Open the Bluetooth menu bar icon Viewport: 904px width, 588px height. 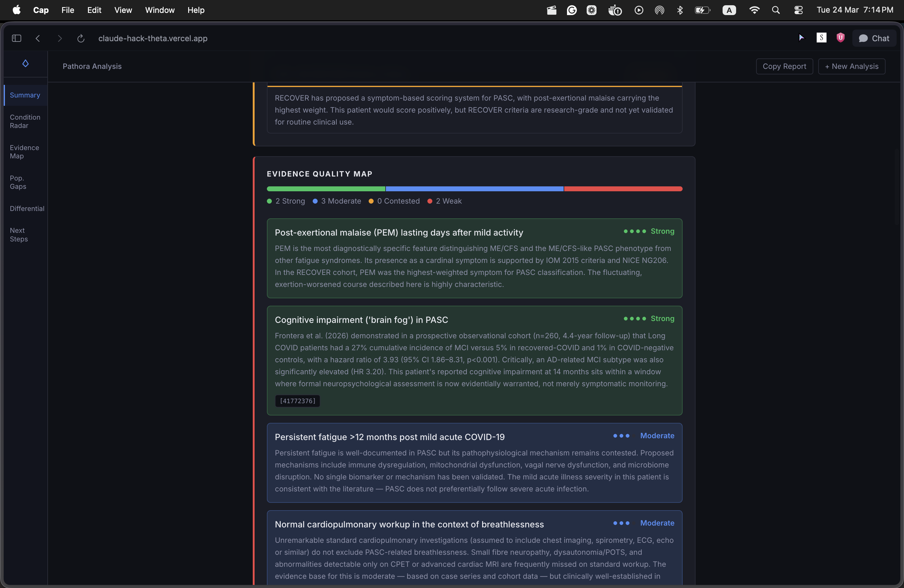point(680,10)
